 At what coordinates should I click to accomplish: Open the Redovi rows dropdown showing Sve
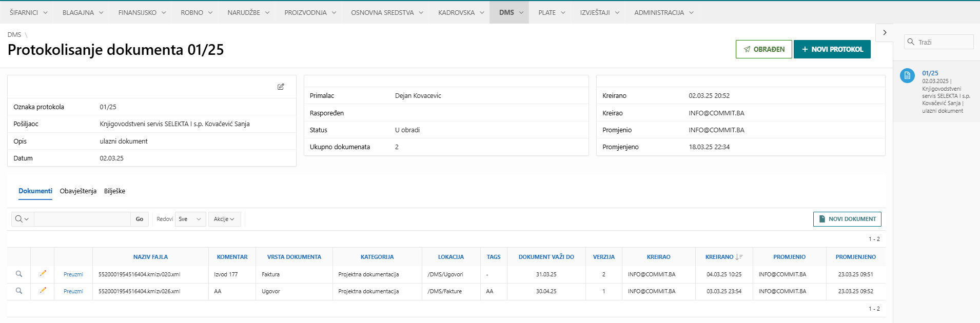[190, 219]
